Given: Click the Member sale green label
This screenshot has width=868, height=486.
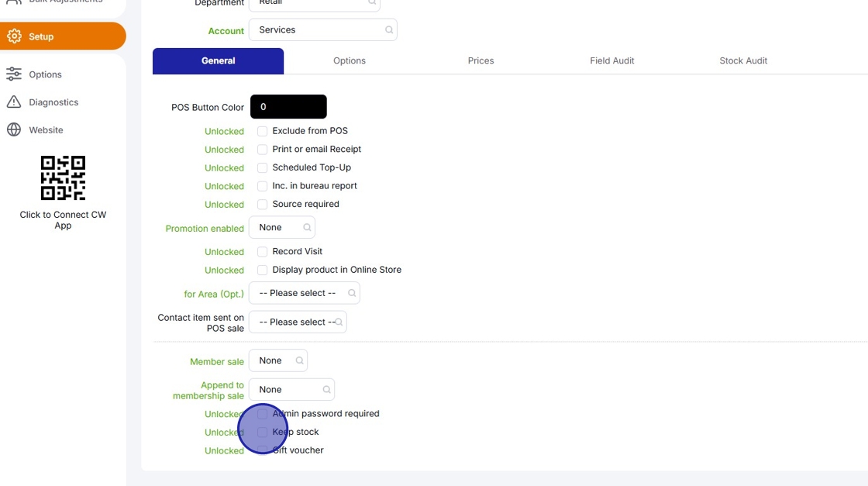Looking at the screenshot, I should pyautogui.click(x=217, y=361).
